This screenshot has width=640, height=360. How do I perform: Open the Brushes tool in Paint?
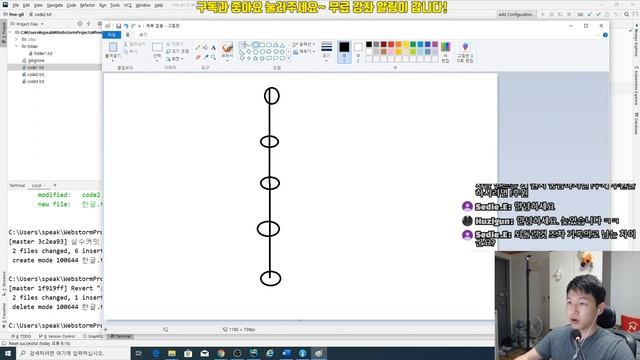(227, 51)
